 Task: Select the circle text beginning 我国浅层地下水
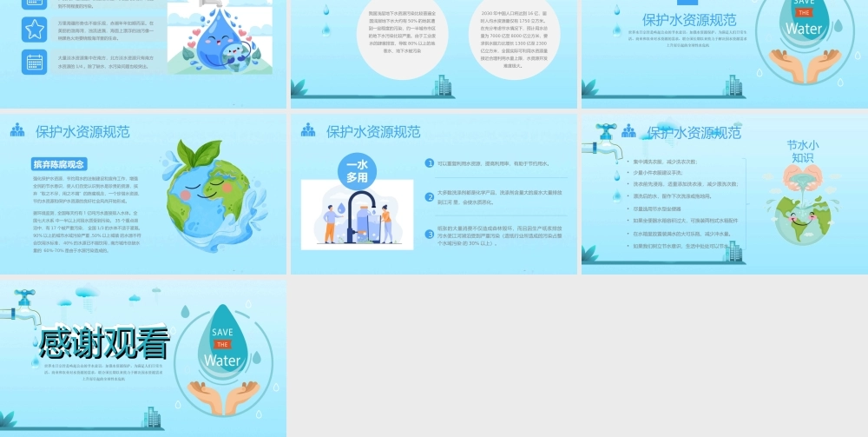[x=403, y=31]
